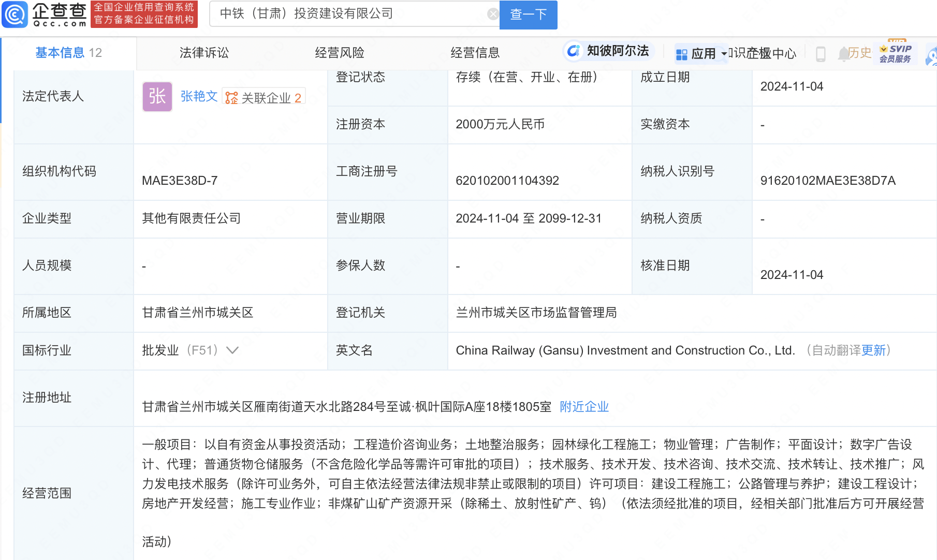Open 知彼阿尔法 via its blue icon
The width and height of the screenshot is (937, 560).
[573, 51]
